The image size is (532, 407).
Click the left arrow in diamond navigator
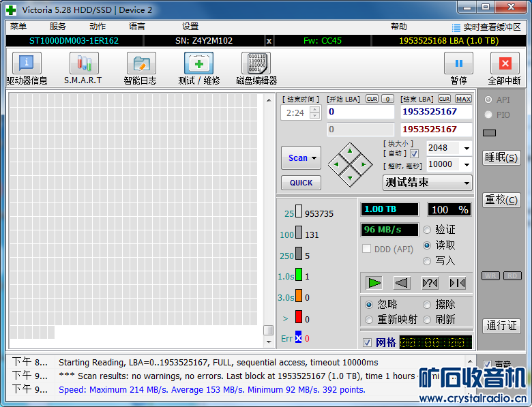336,164
